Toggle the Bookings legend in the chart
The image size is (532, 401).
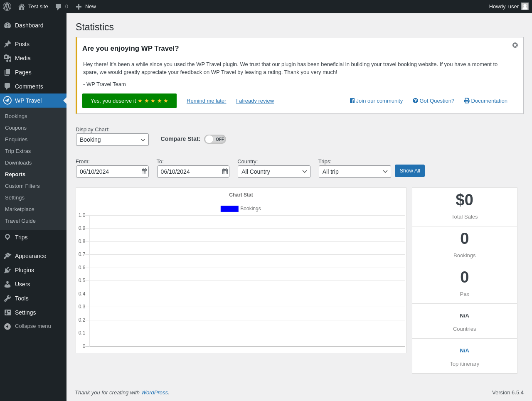click(x=241, y=209)
